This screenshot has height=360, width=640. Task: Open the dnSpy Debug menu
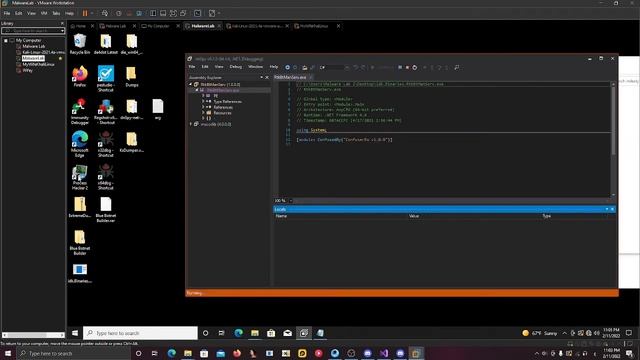[236, 67]
